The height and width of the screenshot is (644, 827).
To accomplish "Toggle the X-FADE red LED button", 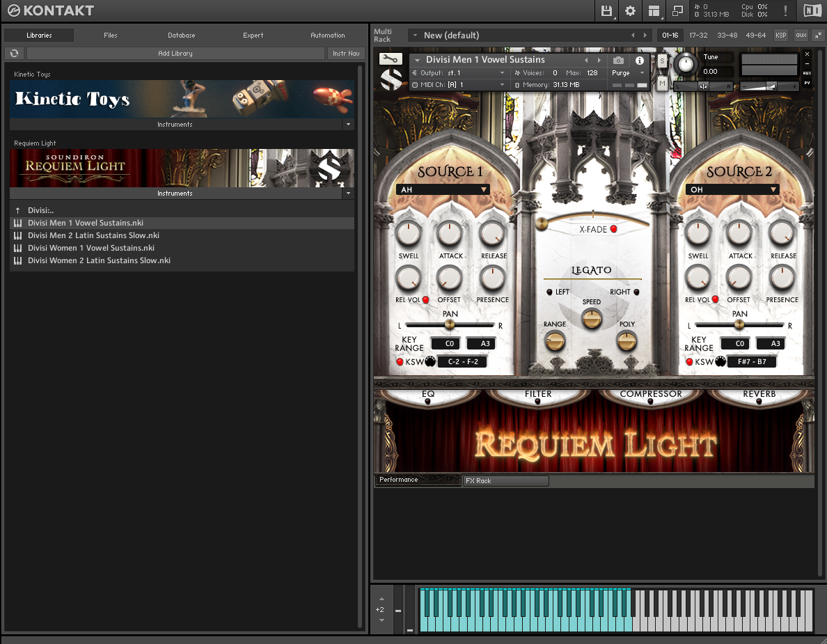I will [614, 230].
